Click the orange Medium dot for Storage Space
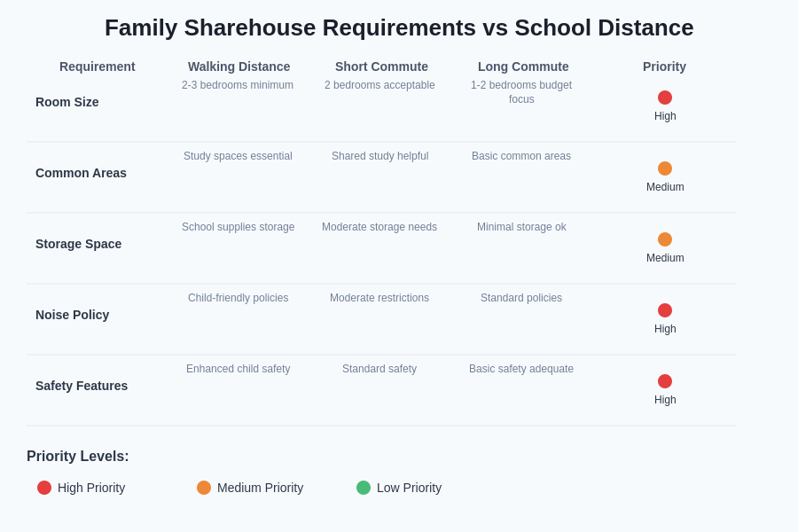Viewport: 798px width, 532px height. 665,239
